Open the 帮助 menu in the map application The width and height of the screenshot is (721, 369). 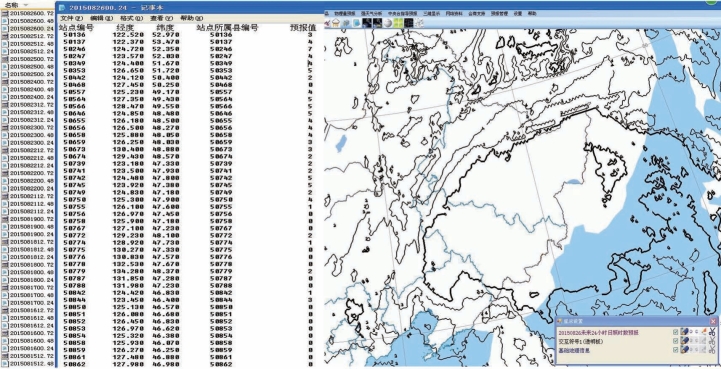[x=532, y=14]
